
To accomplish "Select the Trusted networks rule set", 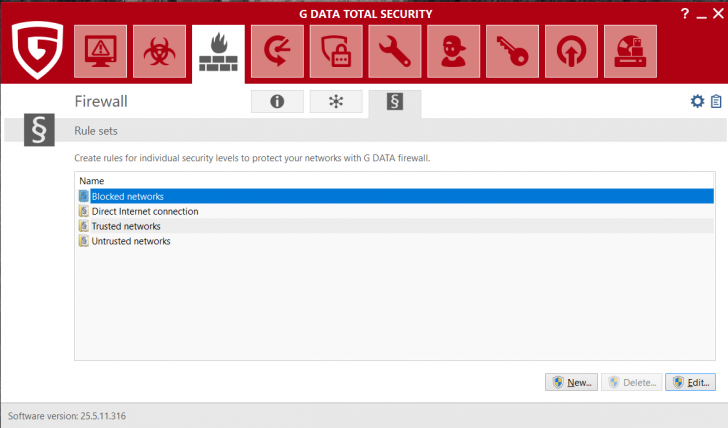I will (x=396, y=226).
